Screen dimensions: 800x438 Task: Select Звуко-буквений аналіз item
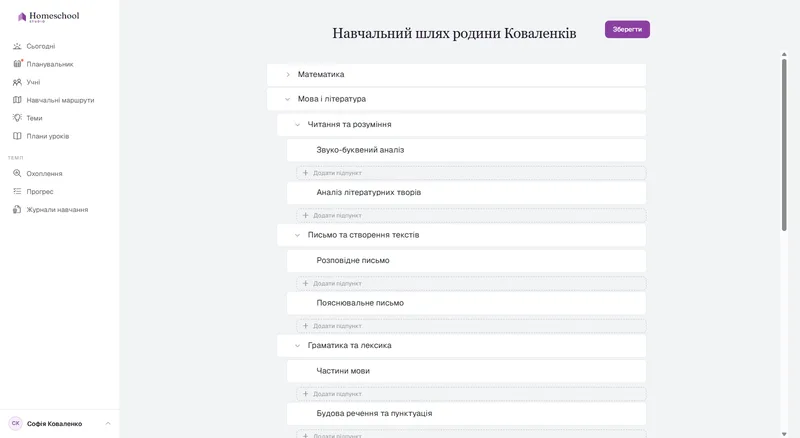466,150
